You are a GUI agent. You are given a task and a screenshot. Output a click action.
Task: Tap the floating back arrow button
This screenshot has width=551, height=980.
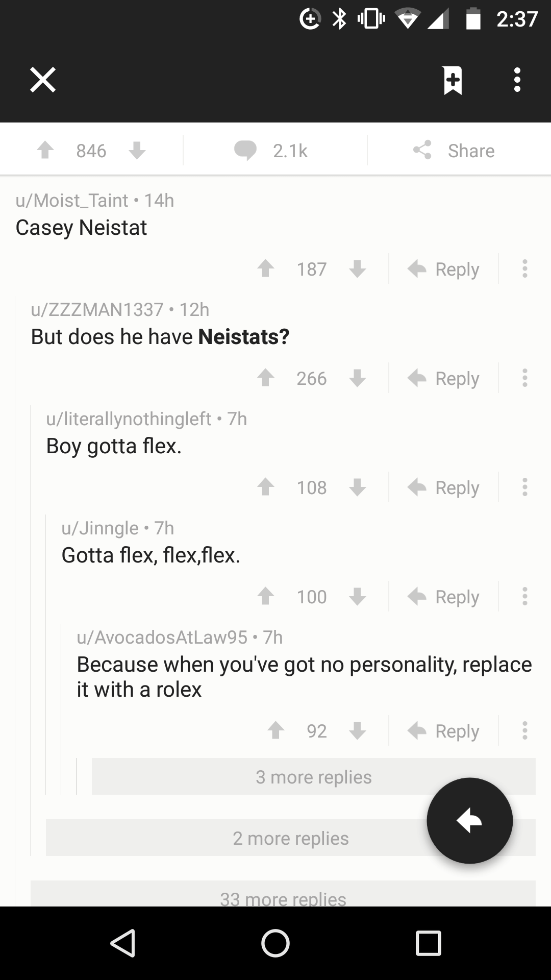point(469,820)
